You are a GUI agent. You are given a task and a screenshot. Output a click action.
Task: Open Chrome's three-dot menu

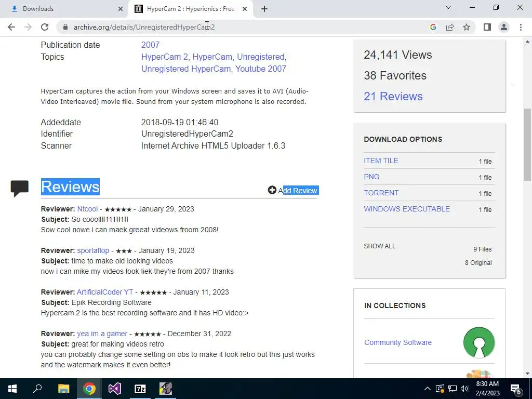click(x=521, y=27)
